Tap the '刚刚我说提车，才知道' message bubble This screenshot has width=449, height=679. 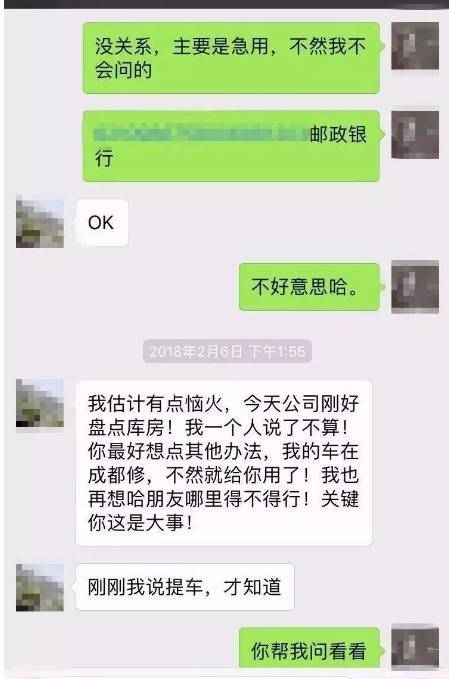pyautogui.click(x=185, y=587)
